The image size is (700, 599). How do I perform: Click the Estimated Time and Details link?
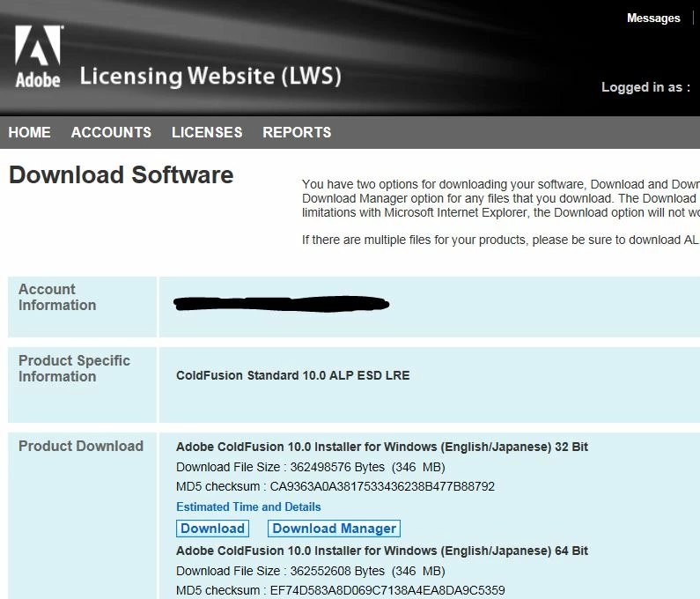click(248, 507)
